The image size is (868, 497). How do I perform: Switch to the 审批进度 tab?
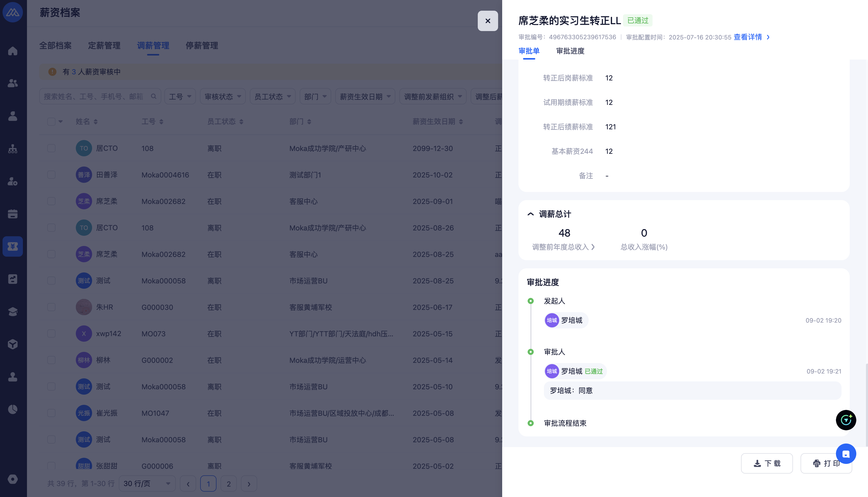coord(570,51)
